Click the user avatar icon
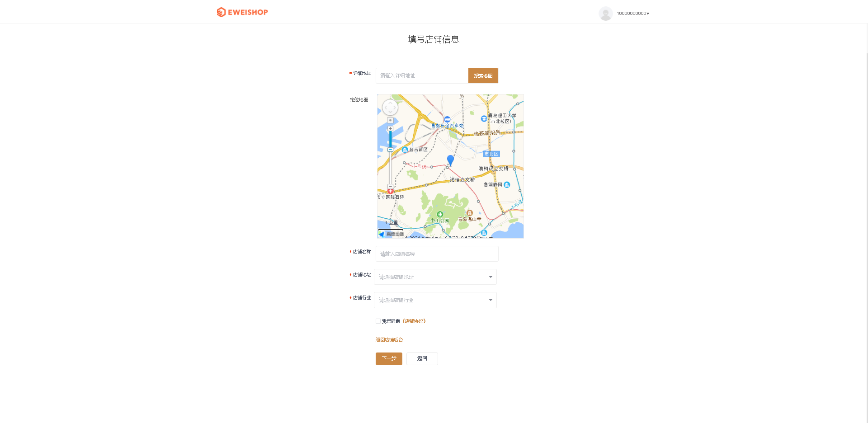Image resolution: width=868 pixels, height=423 pixels. coord(605,14)
